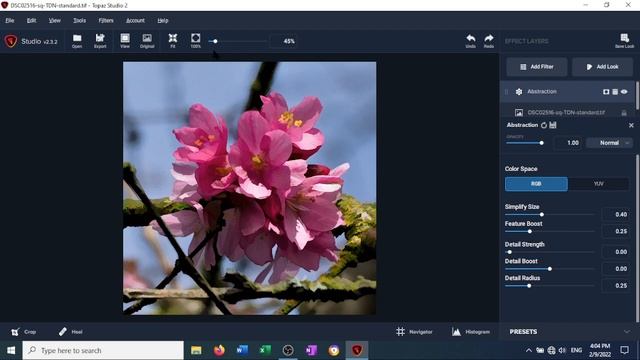Open an image with the Open icon
Screen dimensions: 640x360
point(77,41)
